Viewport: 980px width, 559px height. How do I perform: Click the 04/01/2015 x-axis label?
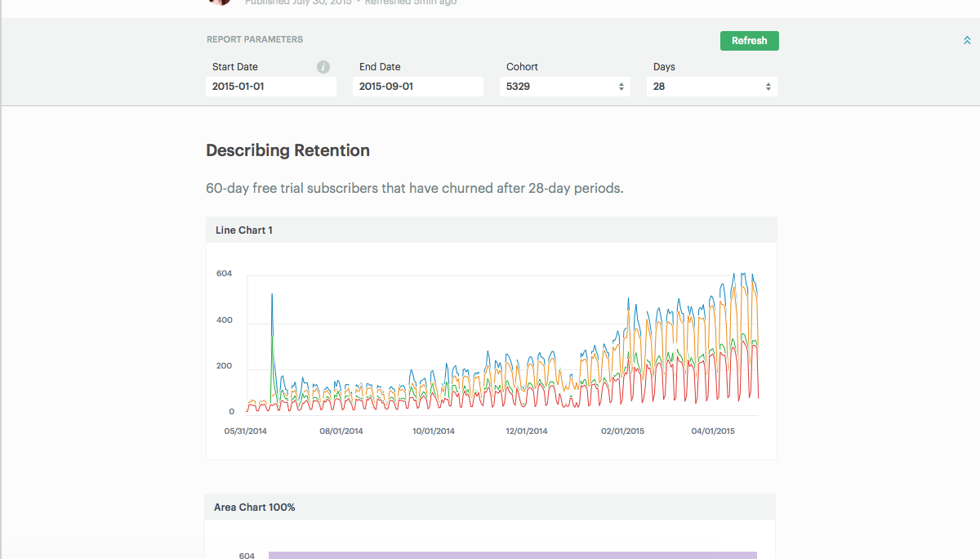tap(714, 431)
